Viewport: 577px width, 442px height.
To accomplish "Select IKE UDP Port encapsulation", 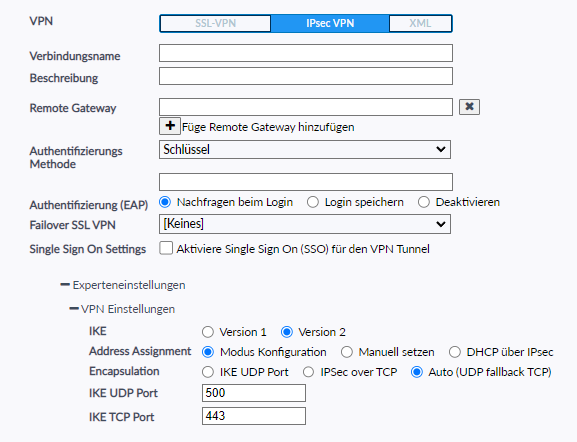I will click(208, 372).
